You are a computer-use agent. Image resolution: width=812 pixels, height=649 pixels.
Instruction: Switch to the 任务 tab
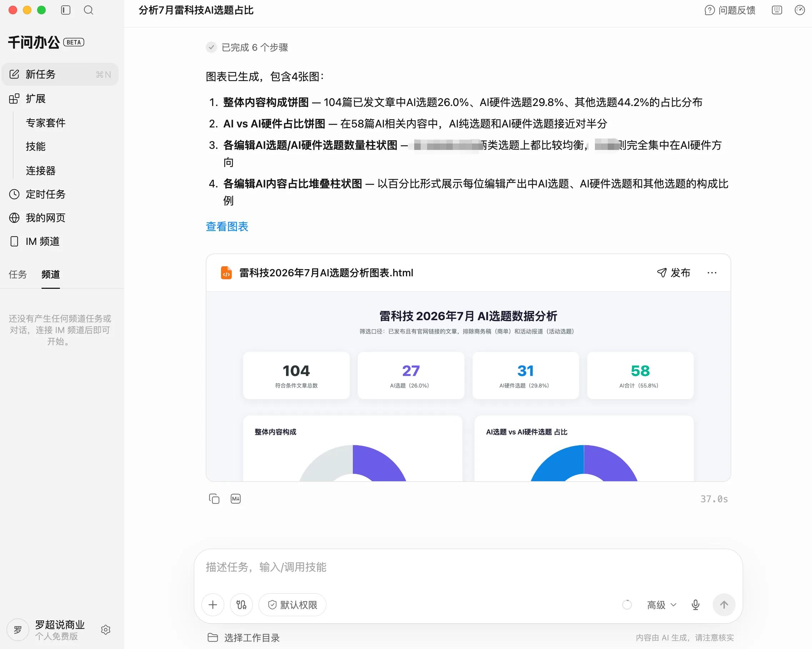(x=18, y=275)
